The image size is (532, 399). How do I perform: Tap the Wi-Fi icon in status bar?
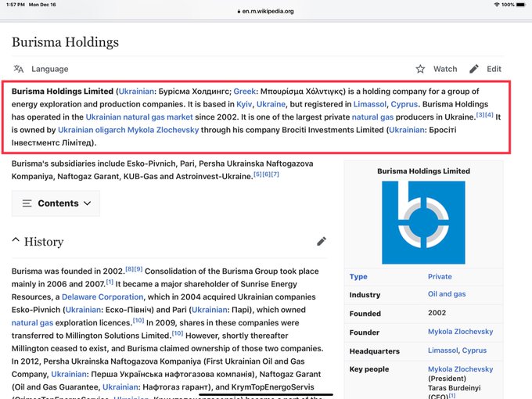497,5
